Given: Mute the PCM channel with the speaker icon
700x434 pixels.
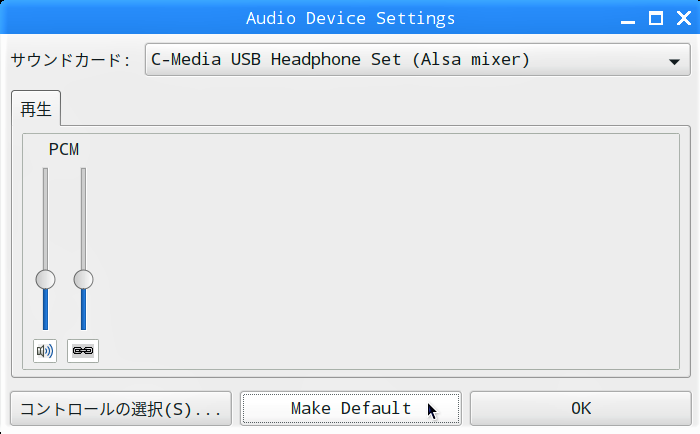Looking at the screenshot, I should click(45, 351).
